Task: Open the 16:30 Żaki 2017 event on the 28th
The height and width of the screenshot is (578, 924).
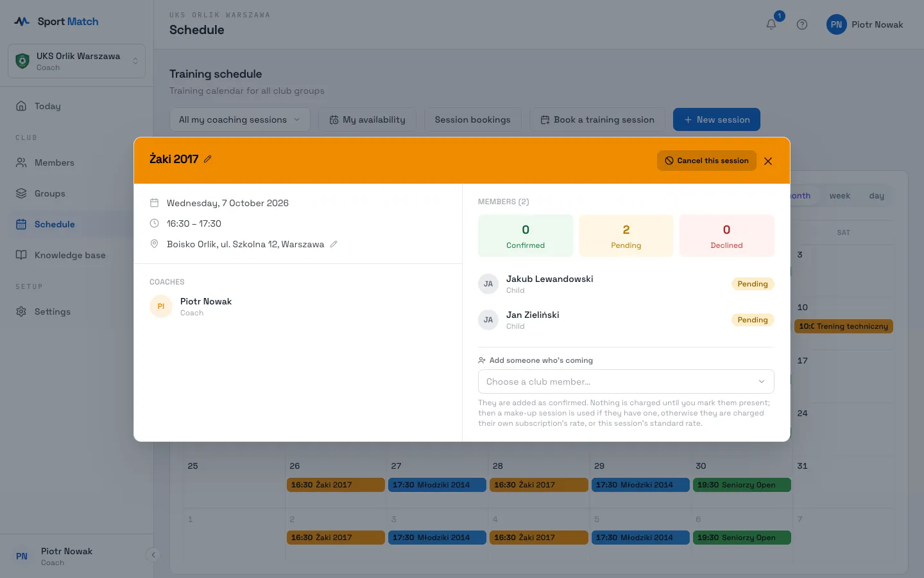Action: (539, 485)
